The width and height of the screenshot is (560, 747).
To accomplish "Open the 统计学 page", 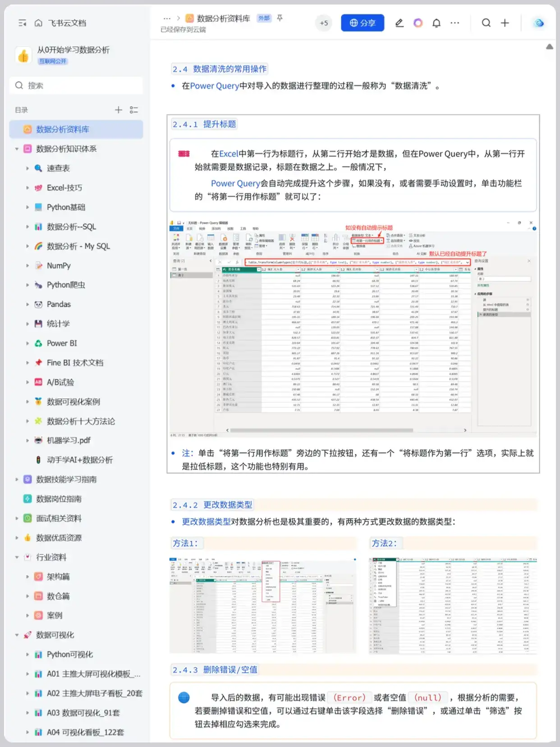I will point(58,323).
